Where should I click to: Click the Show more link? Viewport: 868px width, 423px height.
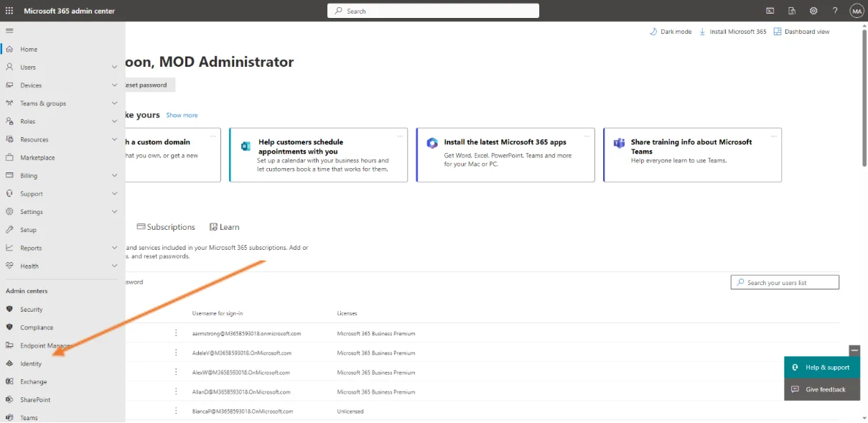pos(182,115)
